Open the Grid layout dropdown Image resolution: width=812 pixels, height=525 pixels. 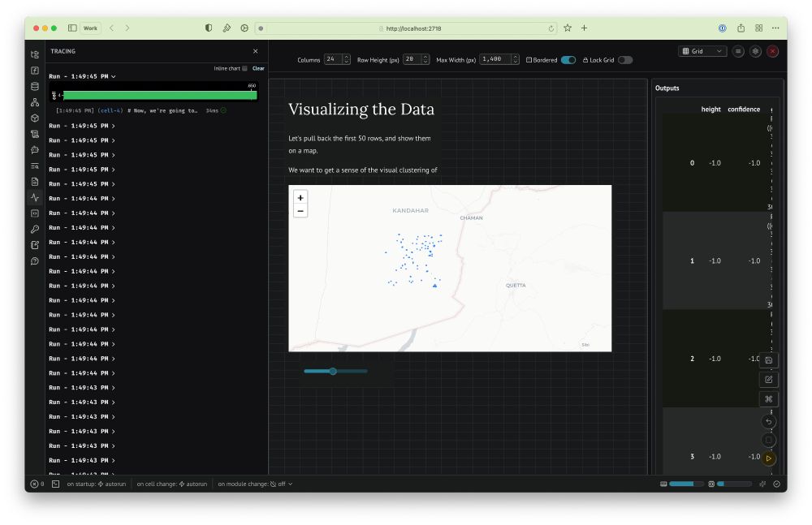(x=702, y=51)
